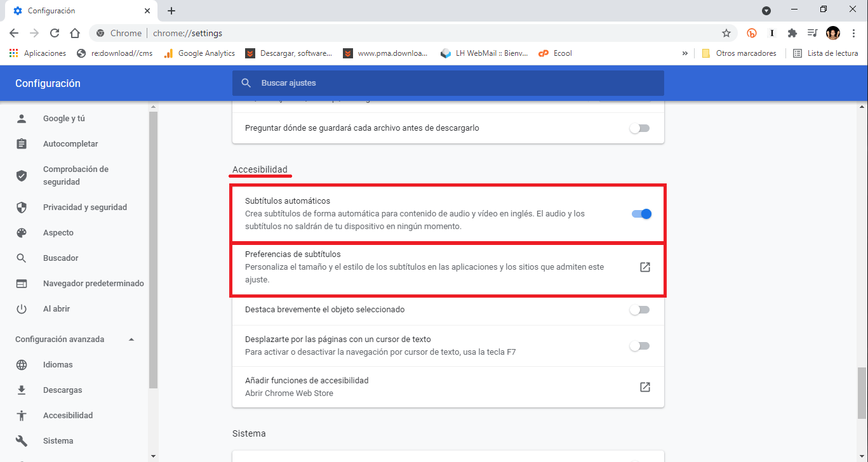Open the profile avatar menu
The width and height of the screenshot is (868, 462).
tap(833, 33)
